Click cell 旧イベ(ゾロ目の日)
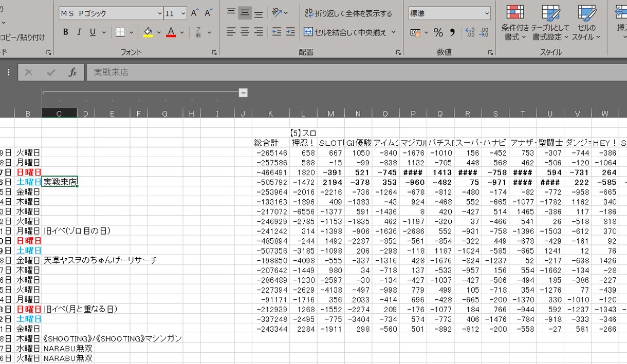Viewport: 627px width, 364px height. (x=77, y=231)
